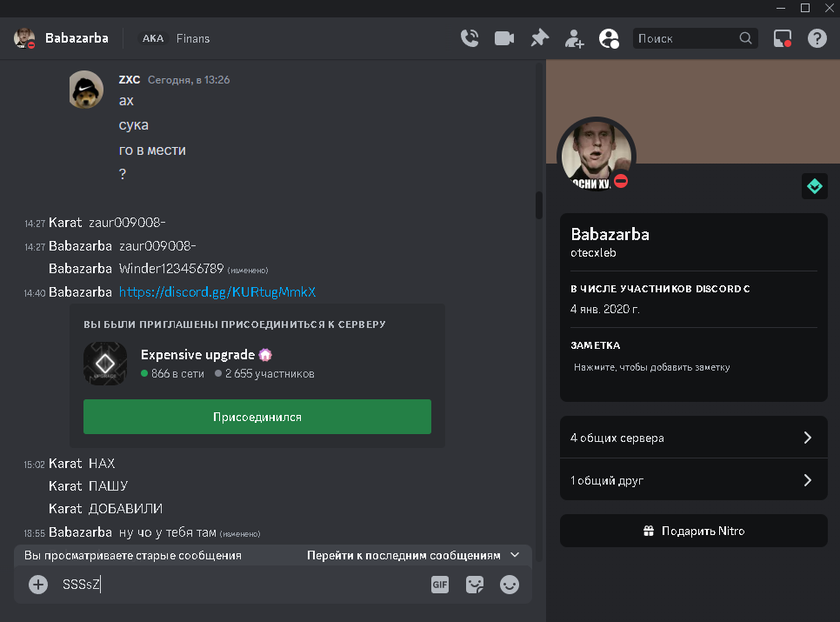Click the join date 4 янв. 2020 г.
The image size is (840, 622).
[x=605, y=309]
